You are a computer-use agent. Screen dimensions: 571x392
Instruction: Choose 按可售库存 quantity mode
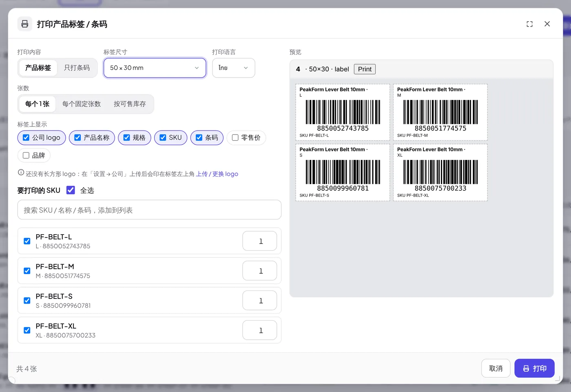coord(130,104)
